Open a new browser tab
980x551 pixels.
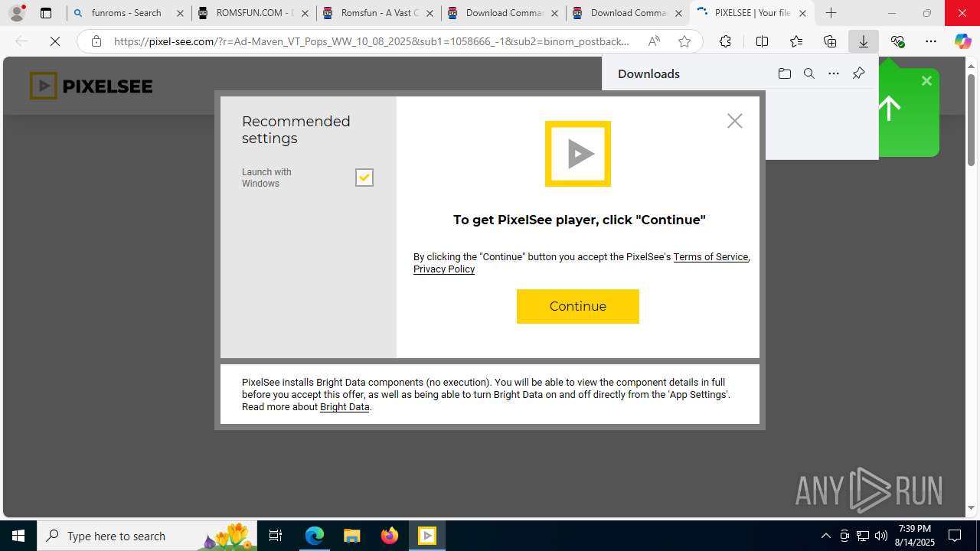click(x=831, y=13)
